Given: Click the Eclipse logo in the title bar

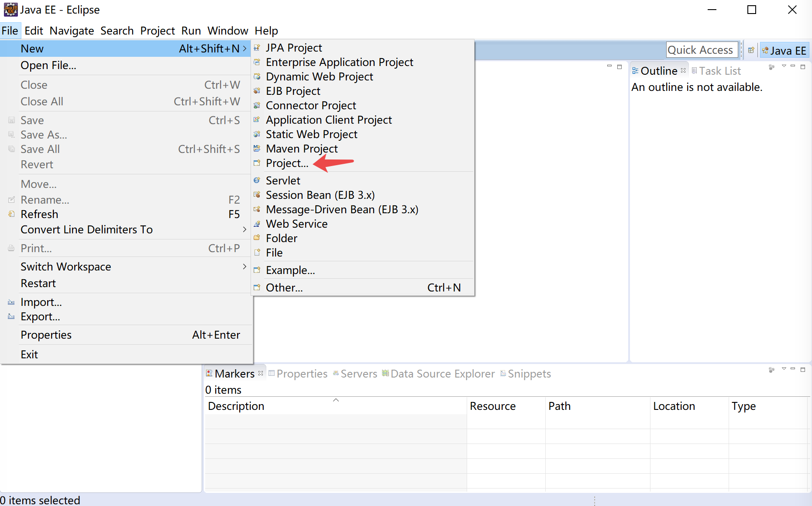Looking at the screenshot, I should [x=10, y=9].
